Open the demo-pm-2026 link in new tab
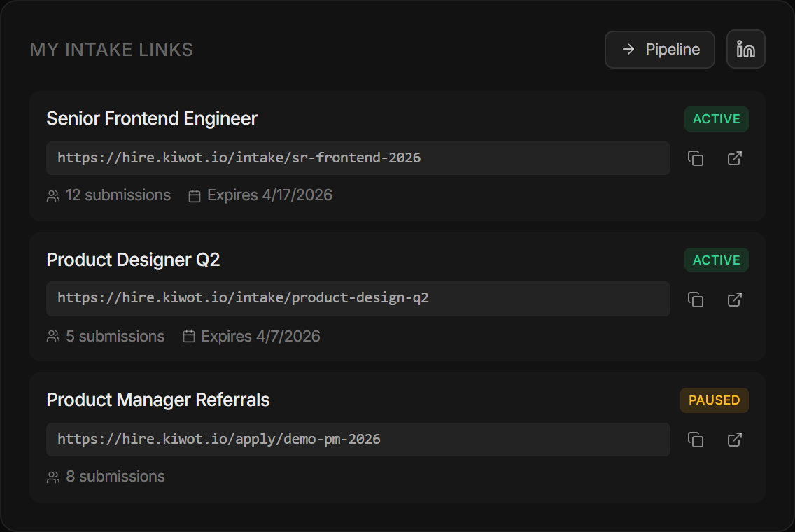This screenshot has height=532, width=795. (x=734, y=440)
